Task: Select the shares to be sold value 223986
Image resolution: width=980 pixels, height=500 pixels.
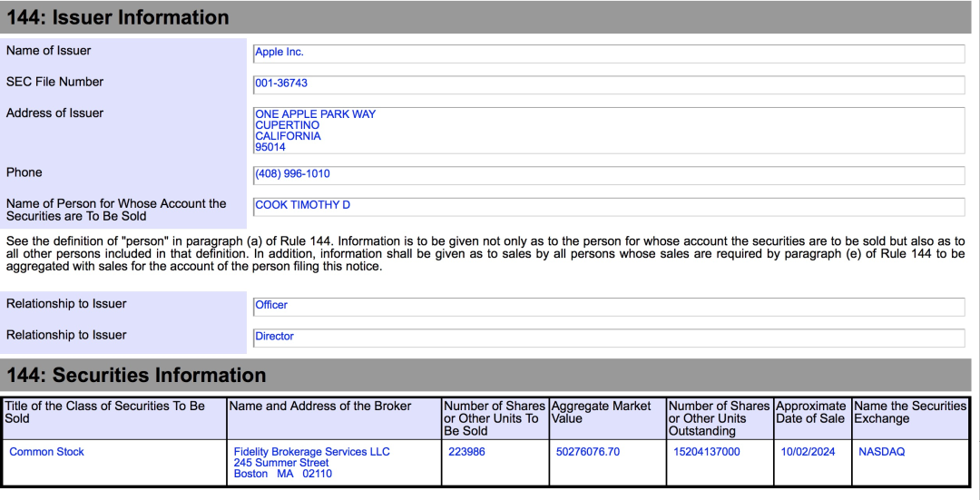Action: click(x=466, y=452)
